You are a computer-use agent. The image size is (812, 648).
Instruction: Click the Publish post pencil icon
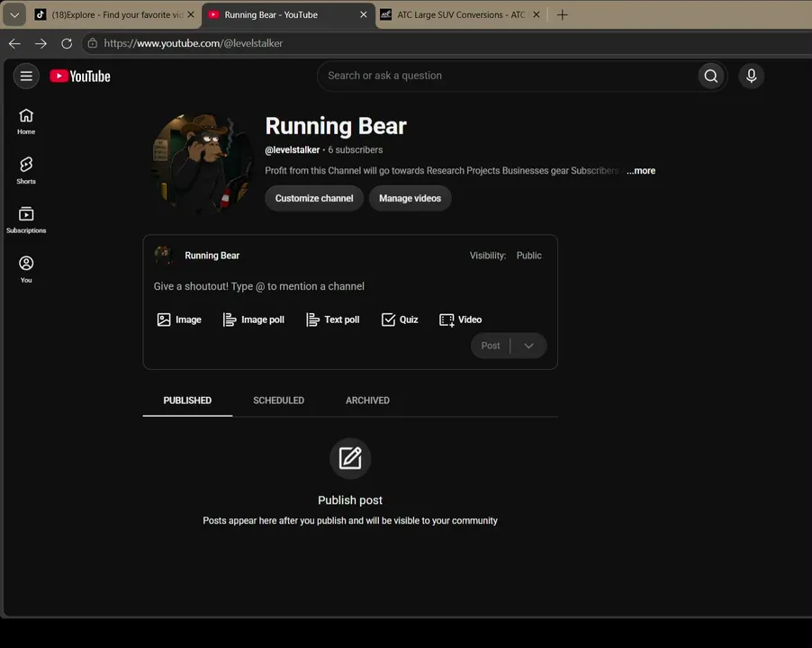tap(350, 459)
